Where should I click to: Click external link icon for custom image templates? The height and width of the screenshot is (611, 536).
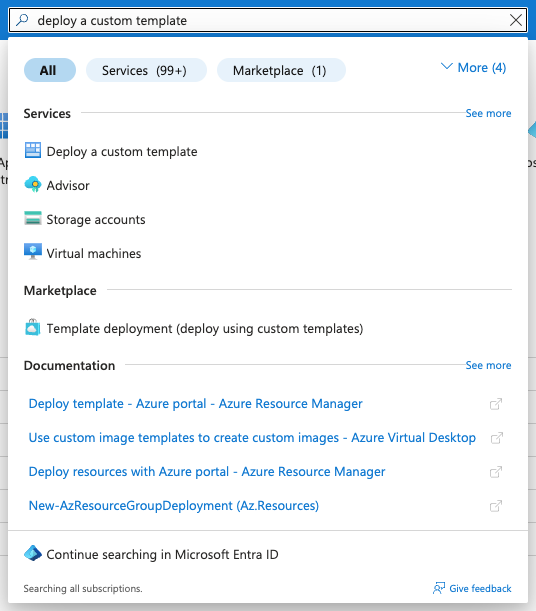pos(497,438)
